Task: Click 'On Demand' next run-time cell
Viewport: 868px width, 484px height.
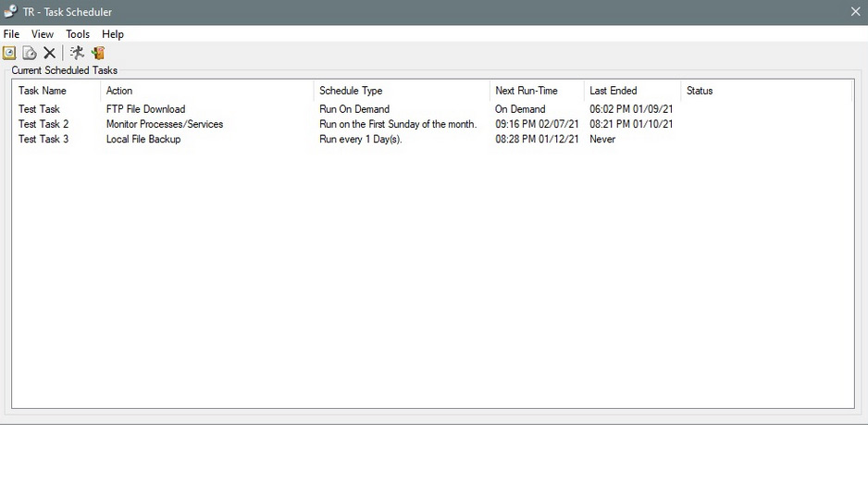Action: (x=520, y=109)
